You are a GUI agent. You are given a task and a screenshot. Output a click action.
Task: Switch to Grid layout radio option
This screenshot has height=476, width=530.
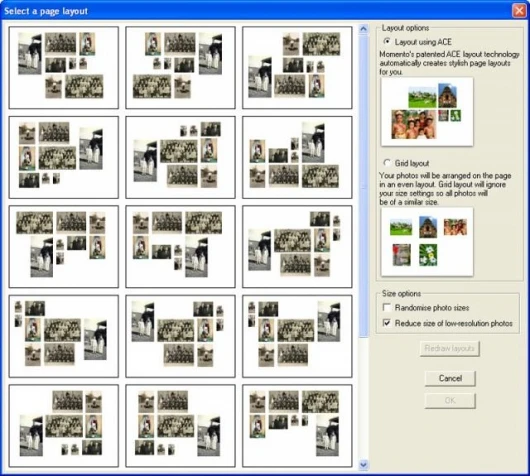tap(387, 163)
